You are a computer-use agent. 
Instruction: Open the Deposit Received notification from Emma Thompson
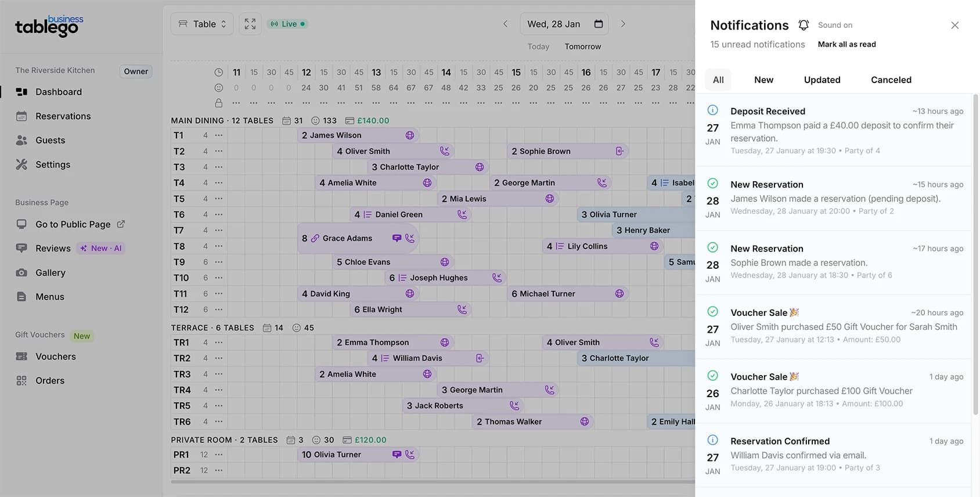834,130
